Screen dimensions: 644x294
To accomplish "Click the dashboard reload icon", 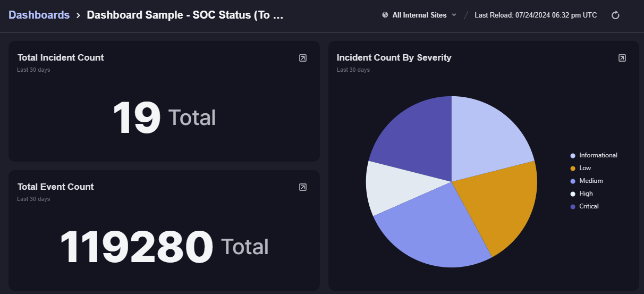I will pyautogui.click(x=615, y=15).
